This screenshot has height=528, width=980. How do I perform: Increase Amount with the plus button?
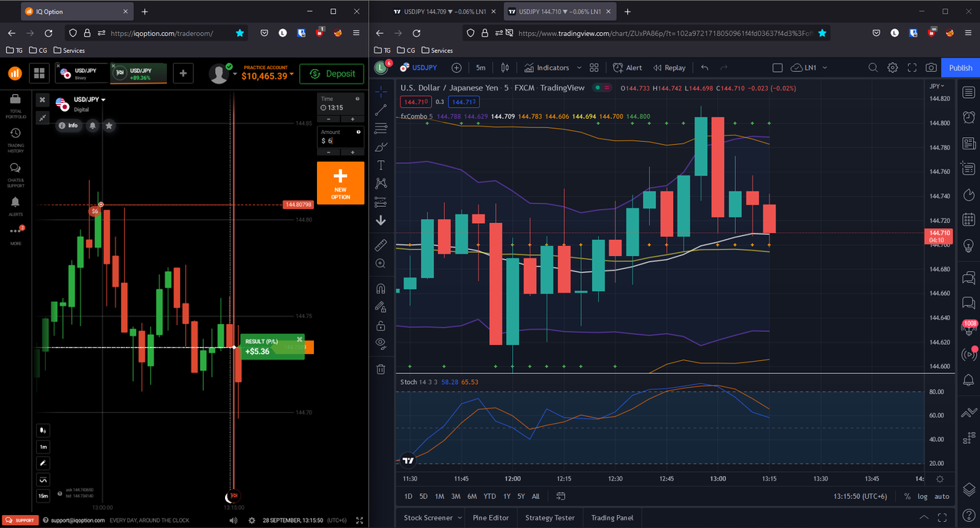click(x=352, y=152)
